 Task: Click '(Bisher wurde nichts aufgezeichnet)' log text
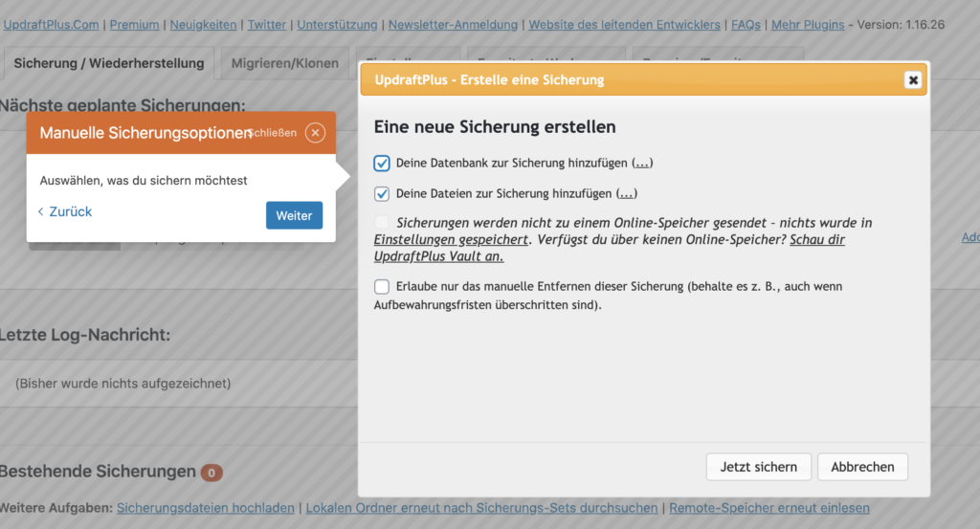tap(123, 384)
